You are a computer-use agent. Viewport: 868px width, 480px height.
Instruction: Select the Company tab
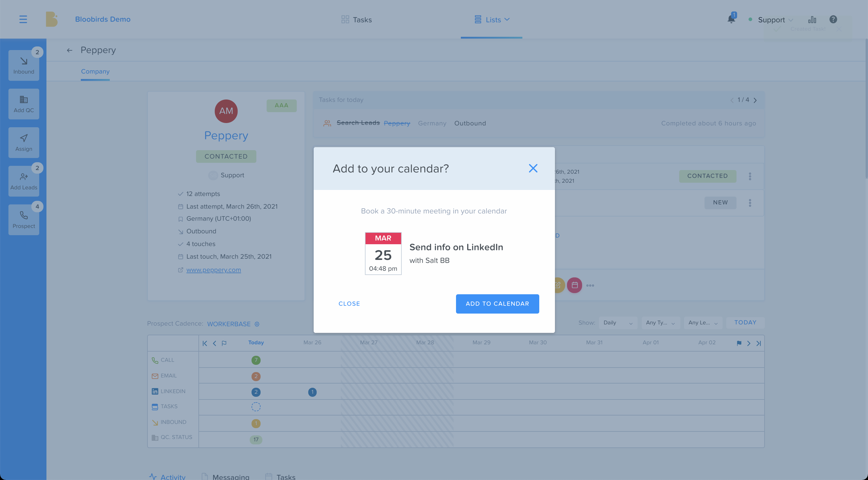[x=95, y=71]
